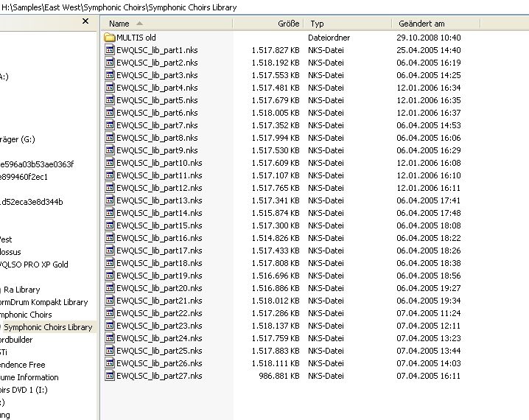Click the EWQLSC_lib_part23.nks file icon
The width and height of the screenshot is (529, 420).
click(x=110, y=326)
